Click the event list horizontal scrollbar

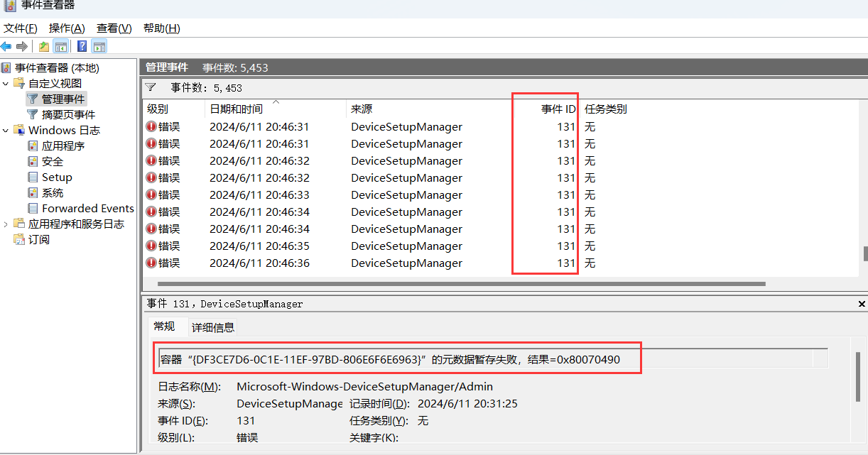point(462,284)
